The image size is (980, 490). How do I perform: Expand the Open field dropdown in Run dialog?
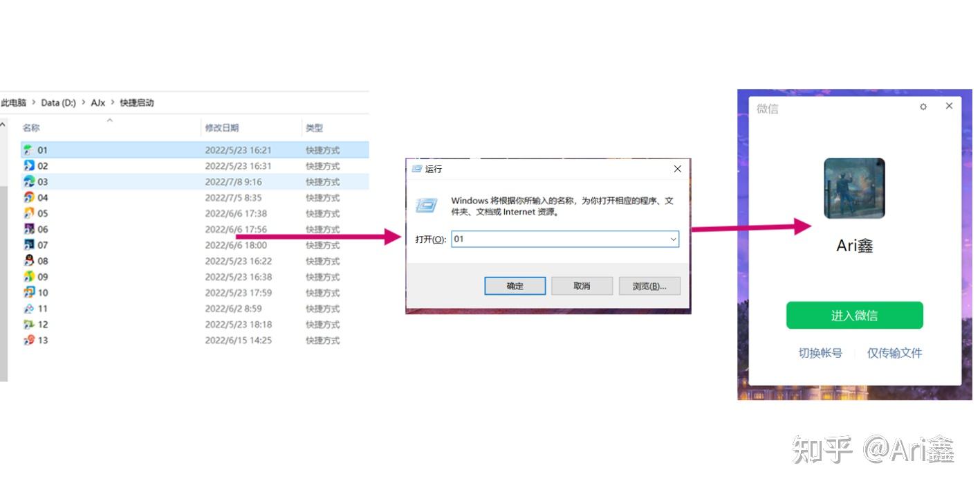[x=673, y=239]
